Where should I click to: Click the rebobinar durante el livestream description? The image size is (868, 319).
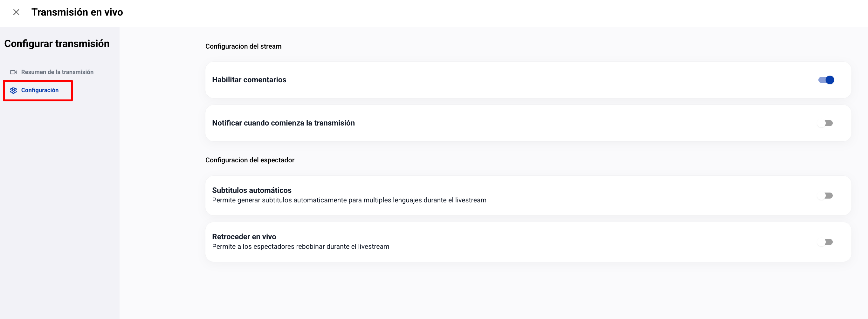pyautogui.click(x=300, y=247)
